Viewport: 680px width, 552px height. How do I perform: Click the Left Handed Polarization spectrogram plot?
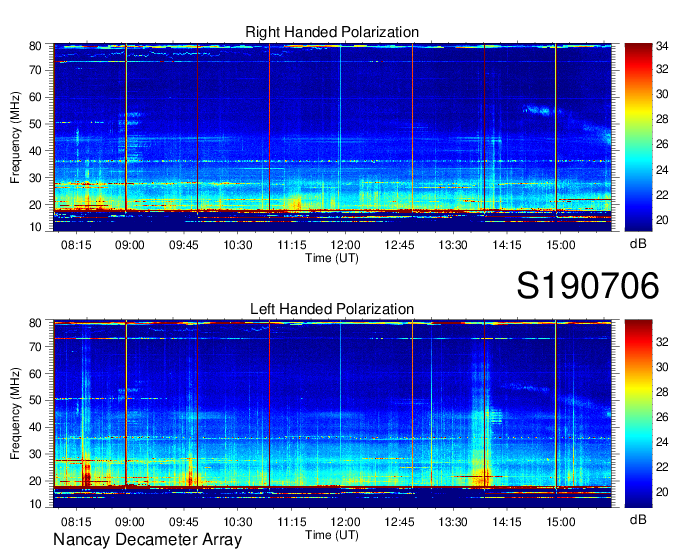[332, 414]
